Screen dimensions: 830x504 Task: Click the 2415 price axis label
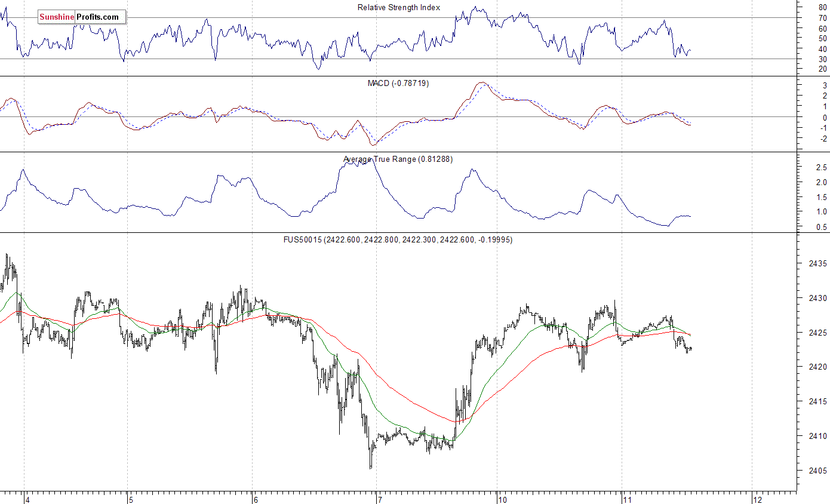pos(818,402)
